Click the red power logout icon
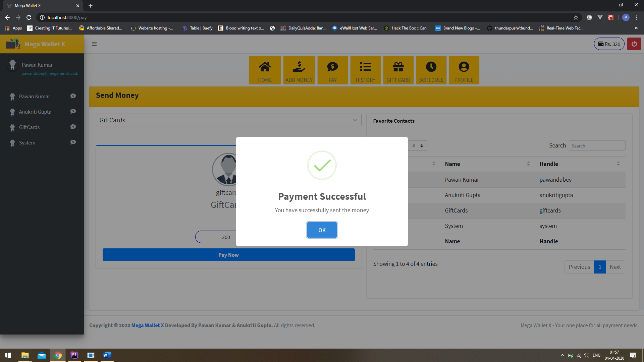Viewport: 644px width, 362px height. coord(634,44)
